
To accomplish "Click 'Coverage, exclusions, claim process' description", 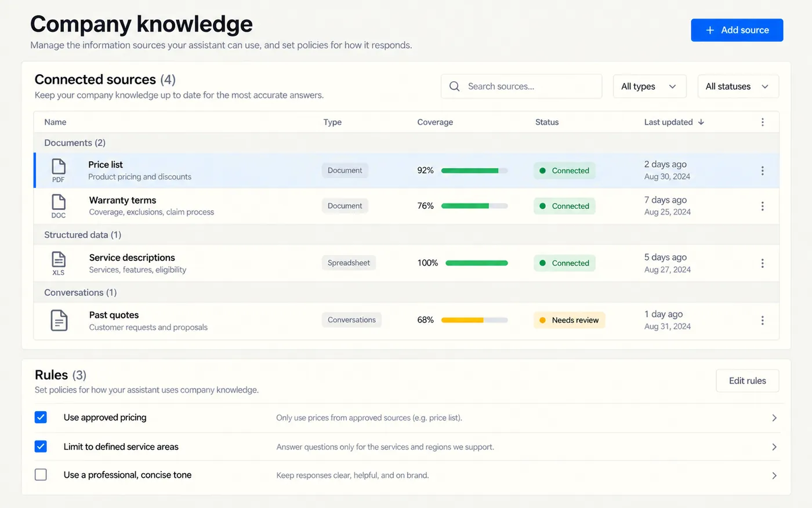I will (151, 212).
